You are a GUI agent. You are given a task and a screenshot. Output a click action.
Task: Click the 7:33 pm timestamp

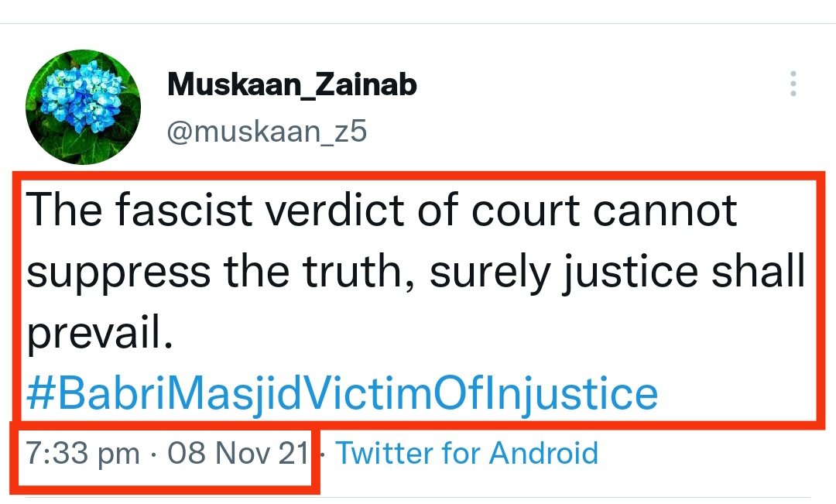[x=82, y=453]
